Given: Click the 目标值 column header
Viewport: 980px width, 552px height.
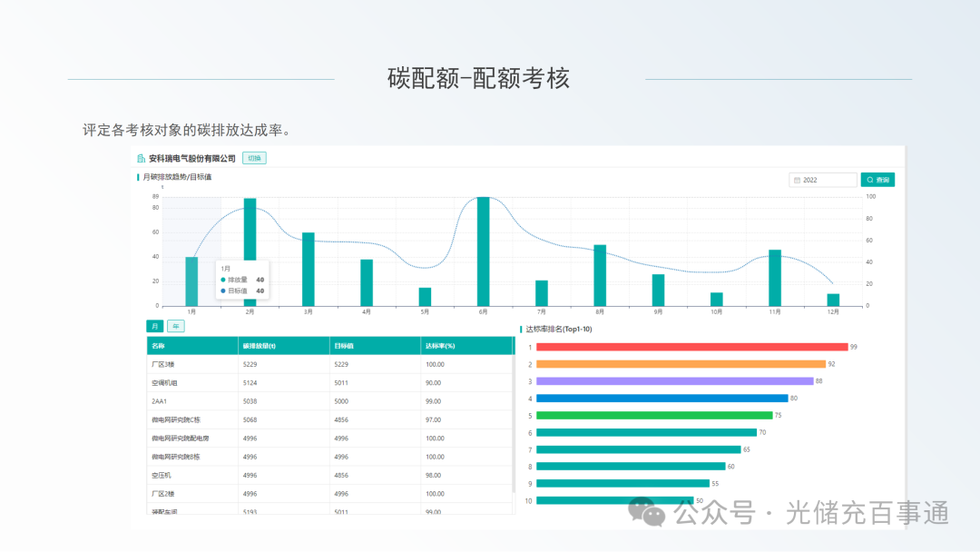Looking at the screenshot, I should coord(375,346).
